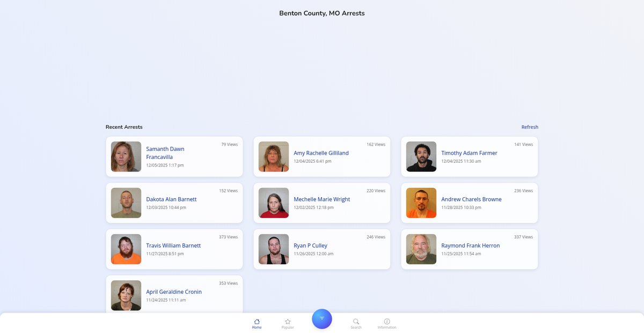644x333 pixels.
Task: Click the date '12/04/2025 11:30 am'
Action: pyautogui.click(x=462, y=161)
